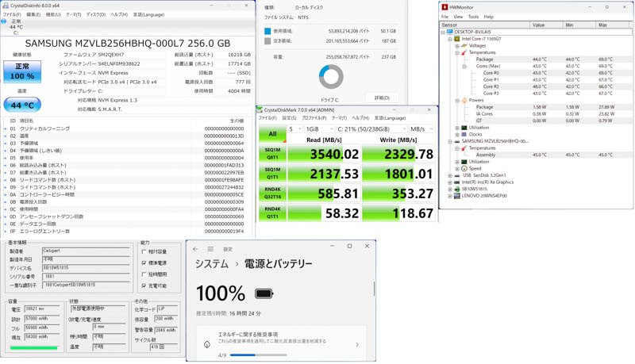Click the Speed gauge icon under SAMSUNG drive

(464, 168)
